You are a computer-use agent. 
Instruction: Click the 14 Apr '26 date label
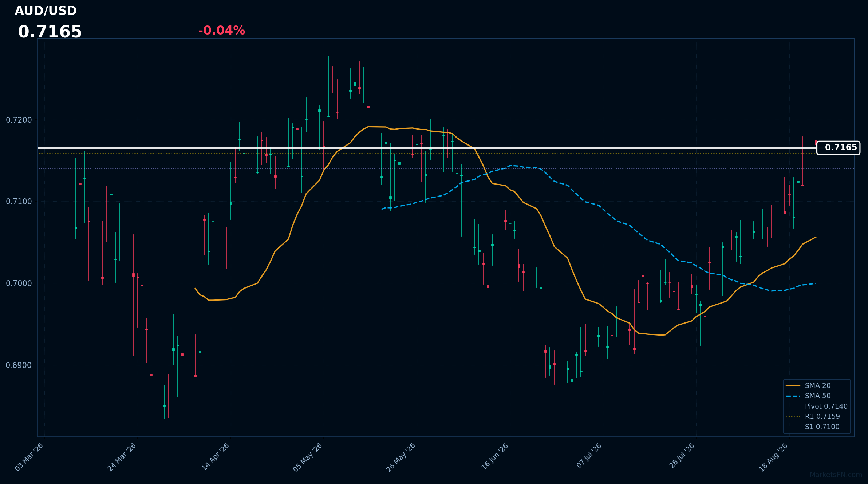click(216, 457)
